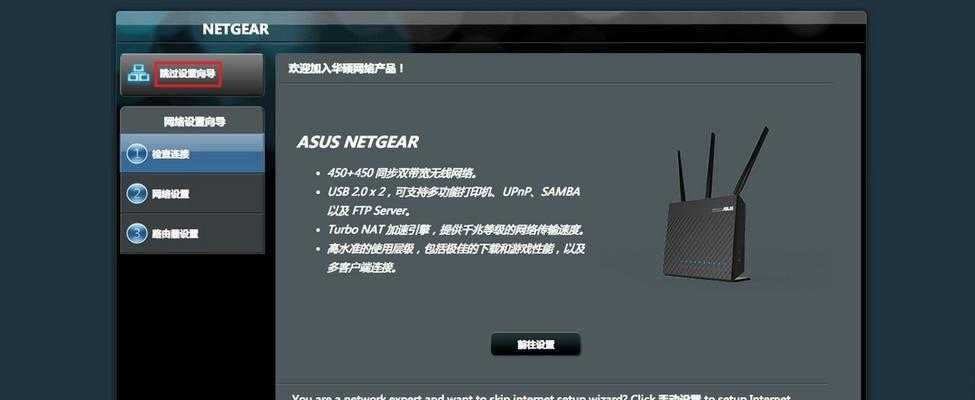The width and height of the screenshot is (975, 400).
Task: Click the 手动设置 link at the bottom
Action: click(x=680, y=398)
